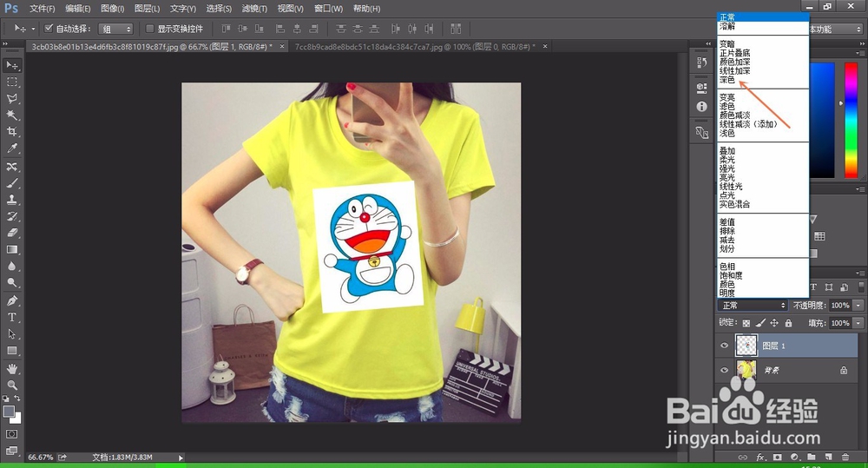Select the Rectangular Marquee tool
The height and width of the screenshot is (468, 868).
click(x=11, y=82)
